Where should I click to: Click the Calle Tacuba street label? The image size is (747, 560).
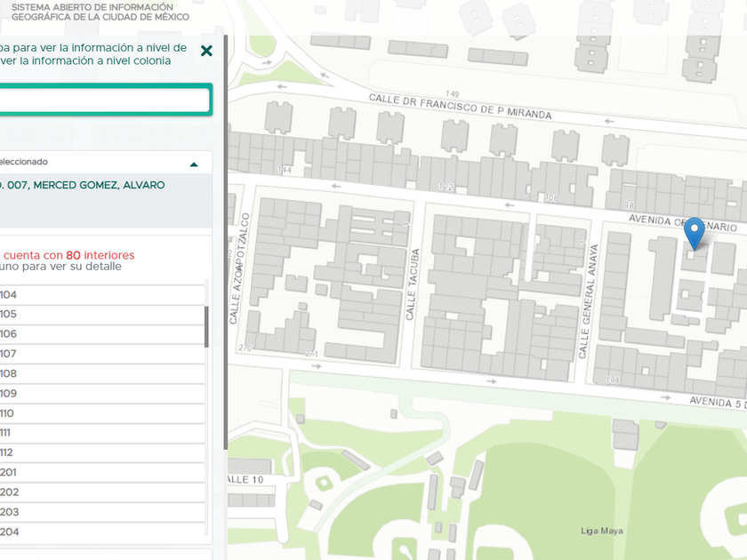(x=411, y=293)
